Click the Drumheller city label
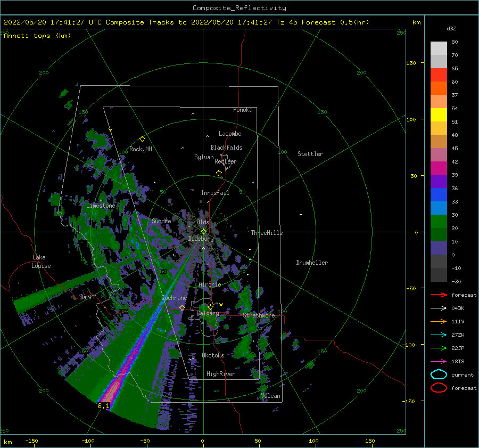Viewport: 479px width, 448px height. tap(312, 263)
